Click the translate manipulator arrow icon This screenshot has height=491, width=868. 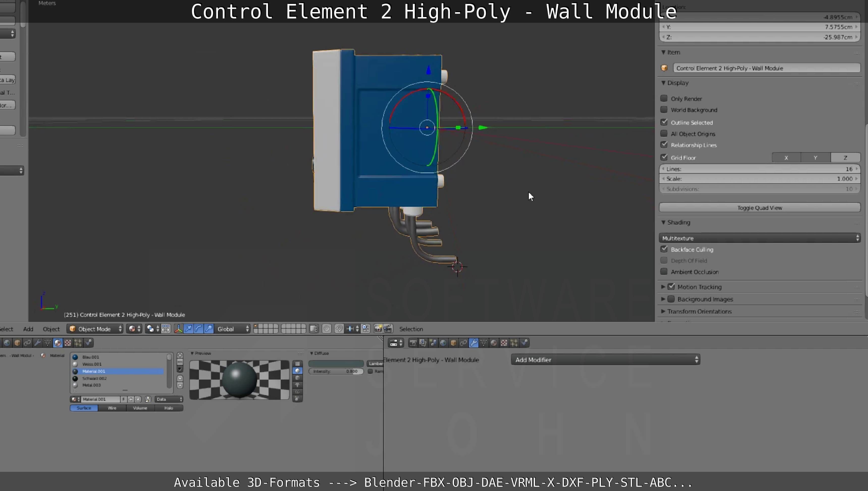(x=189, y=329)
